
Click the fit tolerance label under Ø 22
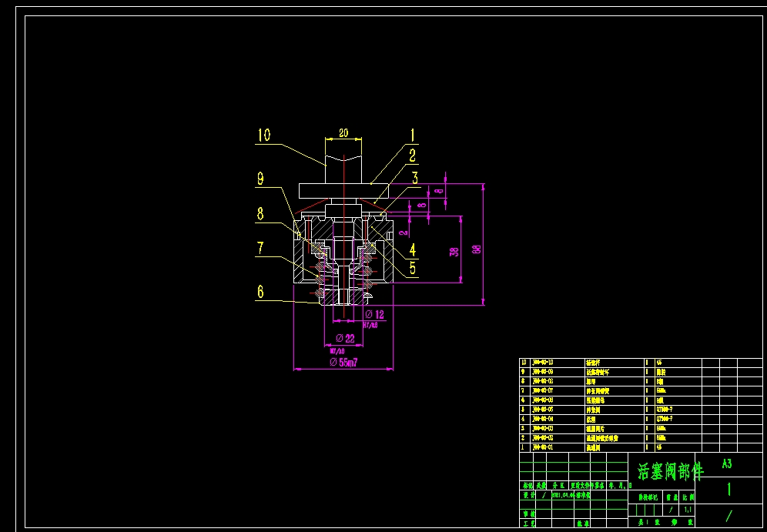click(337, 350)
